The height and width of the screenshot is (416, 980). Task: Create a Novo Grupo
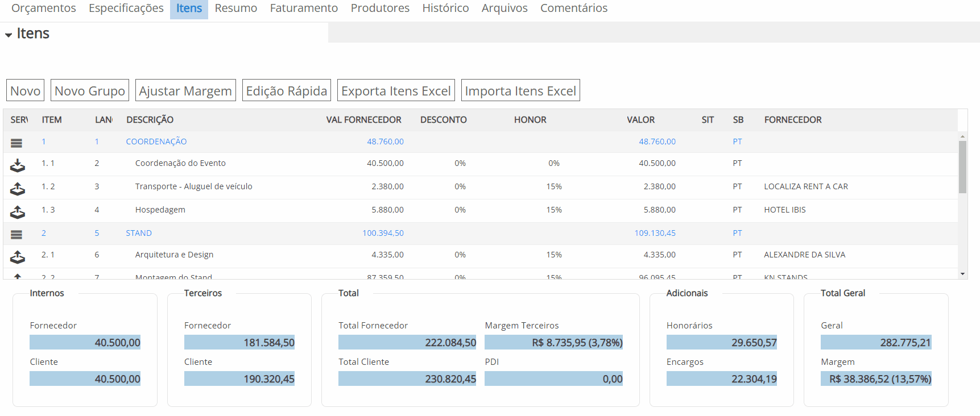click(90, 90)
